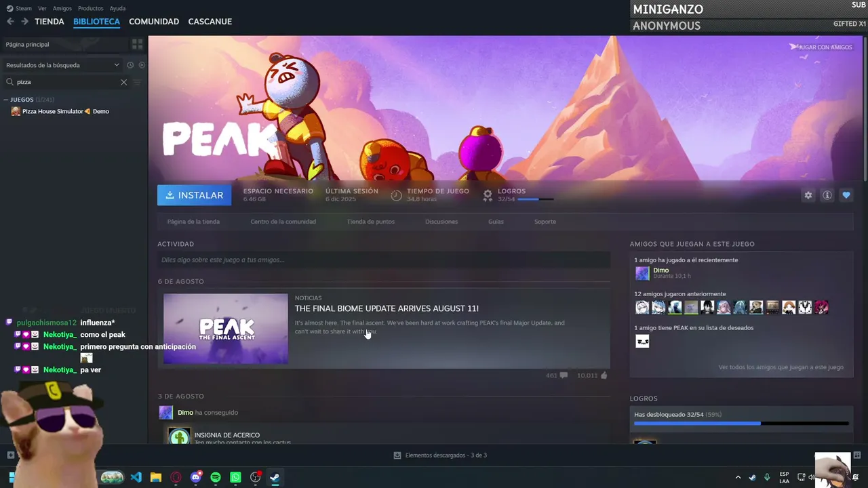This screenshot has width=868, height=488.
Task: Open advanced search filter options icon
Action: pos(137,82)
